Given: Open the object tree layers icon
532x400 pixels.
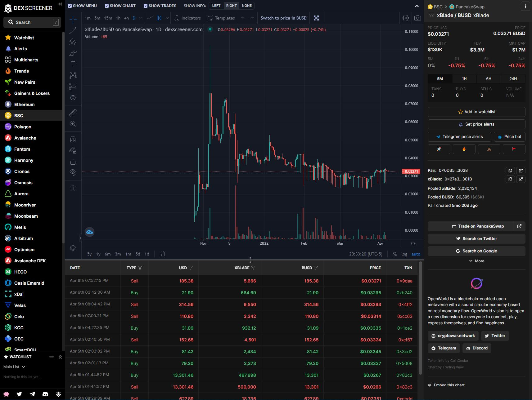Looking at the screenshot, I should (73, 248).
